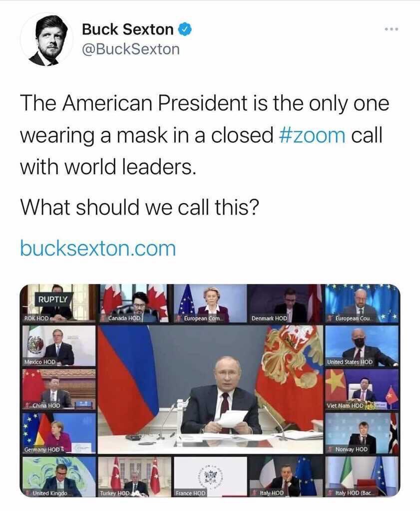
Task: Click the blue verified badge icon
Action: click(x=185, y=29)
